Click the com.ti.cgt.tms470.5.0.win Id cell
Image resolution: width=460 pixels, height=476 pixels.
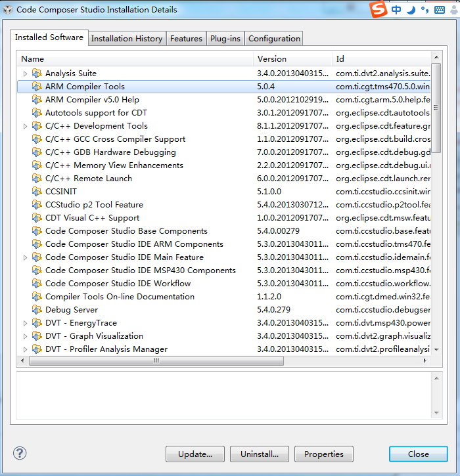click(383, 87)
